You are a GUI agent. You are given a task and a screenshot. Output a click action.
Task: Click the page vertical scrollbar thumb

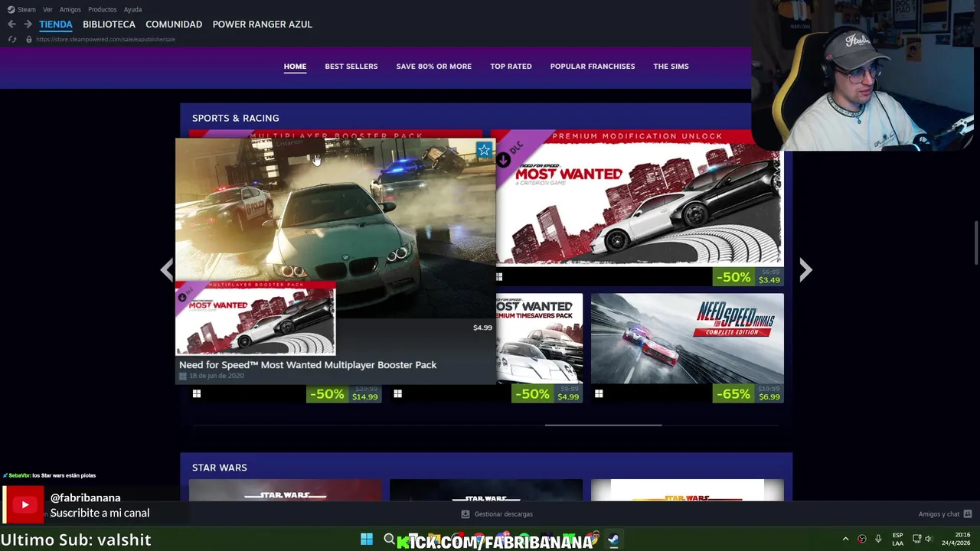pyautogui.click(x=975, y=243)
